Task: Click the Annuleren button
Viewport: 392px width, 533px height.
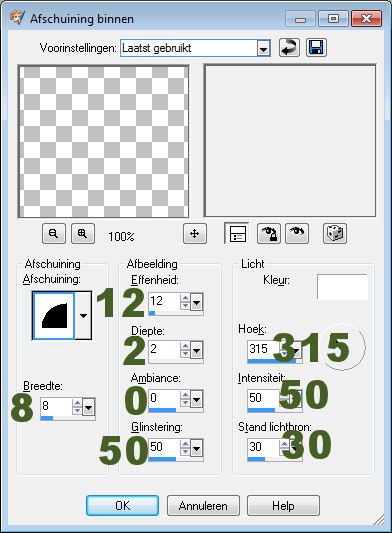Action: click(x=203, y=505)
